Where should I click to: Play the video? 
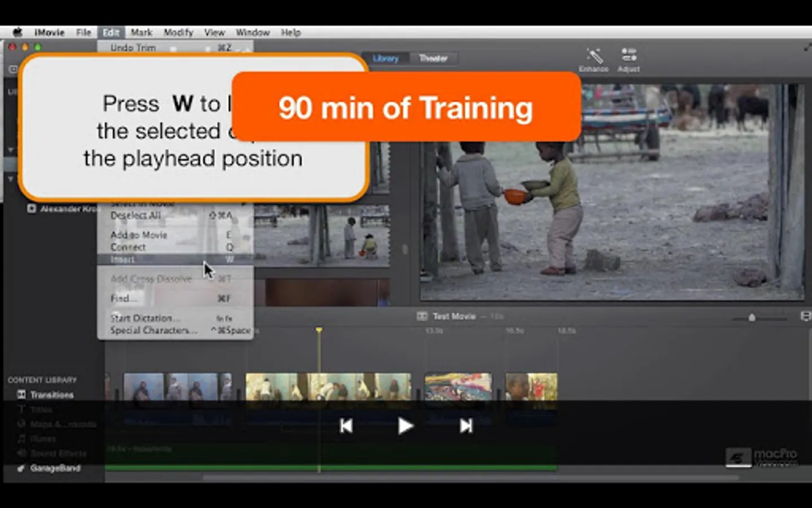click(405, 426)
